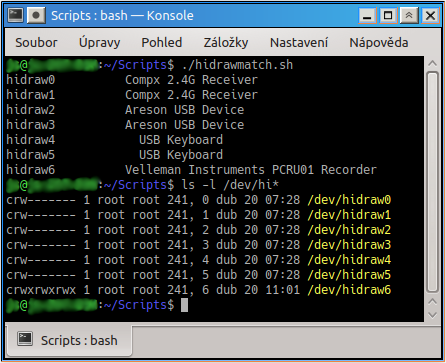Open the Soubor menu
The width and height of the screenshot is (446, 363).
36,43
